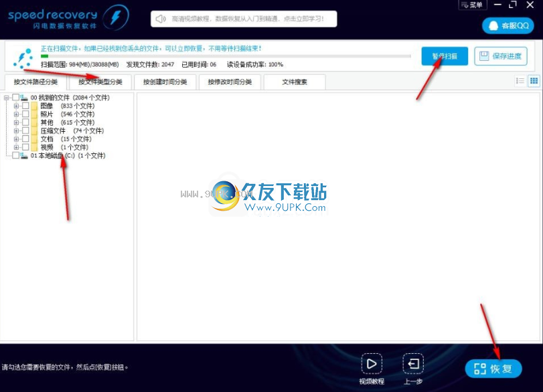This screenshot has height=392, width=543.
Task: Switch to 按创建时间分类 tab
Action: (165, 82)
